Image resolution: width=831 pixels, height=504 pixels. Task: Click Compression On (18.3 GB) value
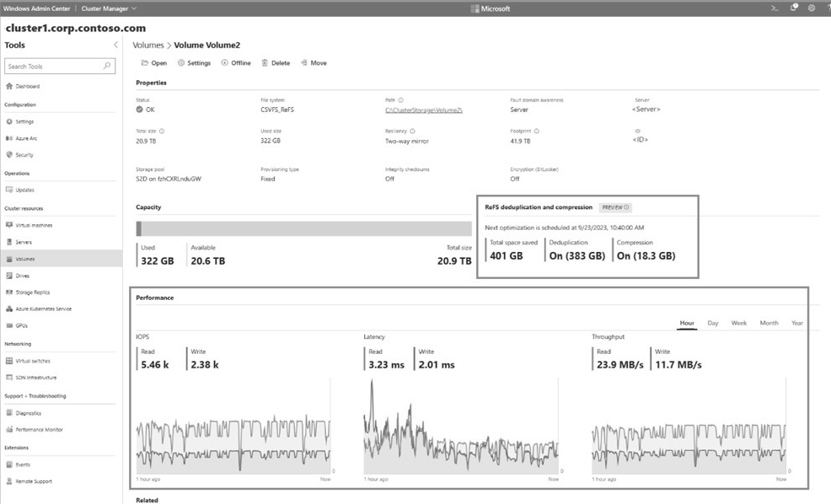646,255
